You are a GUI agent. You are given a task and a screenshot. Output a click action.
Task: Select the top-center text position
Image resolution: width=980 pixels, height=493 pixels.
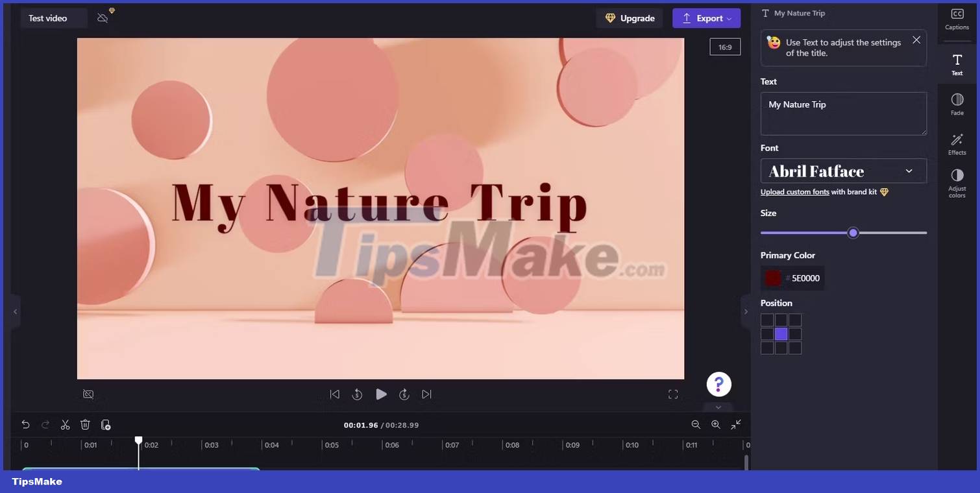781,319
